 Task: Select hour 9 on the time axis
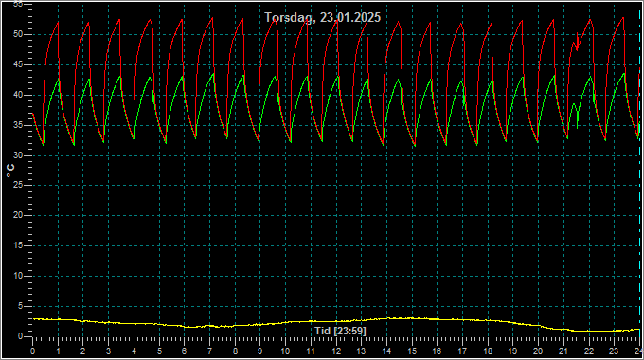tap(260, 351)
